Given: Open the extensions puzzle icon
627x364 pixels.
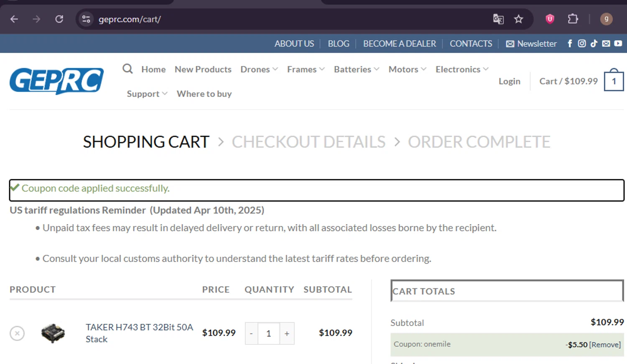Looking at the screenshot, I should point(573,19).
